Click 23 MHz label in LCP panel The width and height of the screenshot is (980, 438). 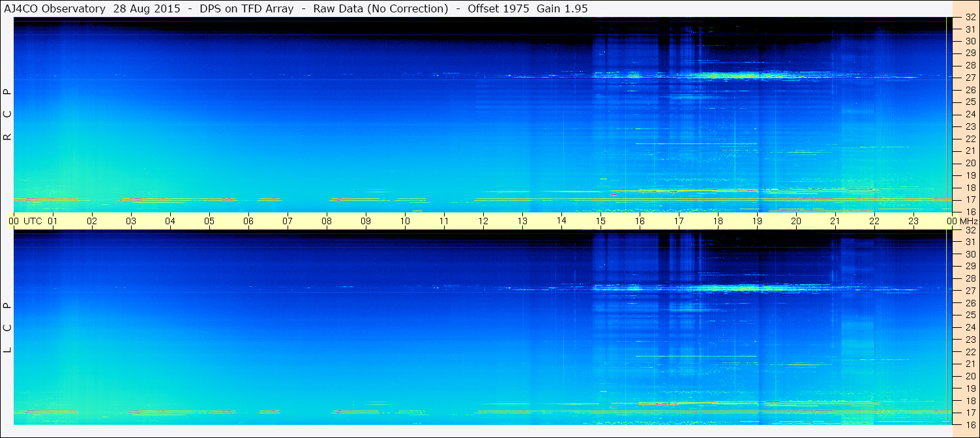(x=970, y=340)
